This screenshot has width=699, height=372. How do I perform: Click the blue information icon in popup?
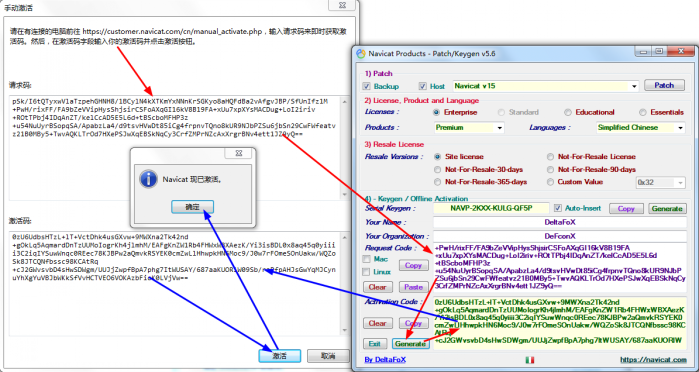tap(148, 180)
